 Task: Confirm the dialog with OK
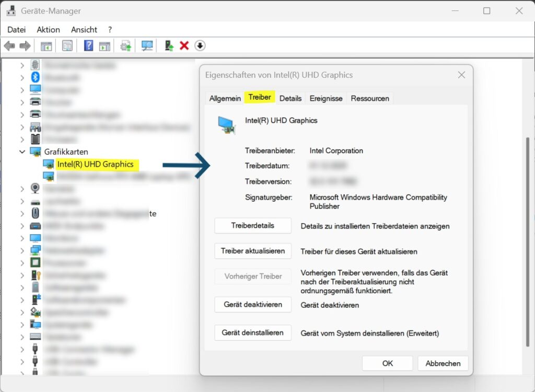(x=387, y=363)
